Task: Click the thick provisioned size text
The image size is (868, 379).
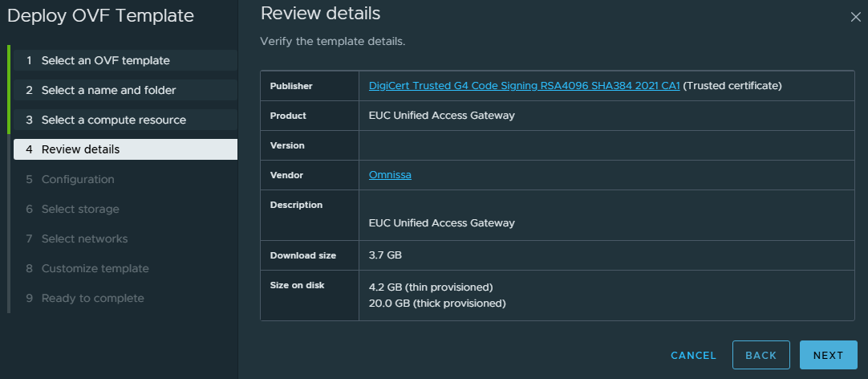Action: pos(436,304)
